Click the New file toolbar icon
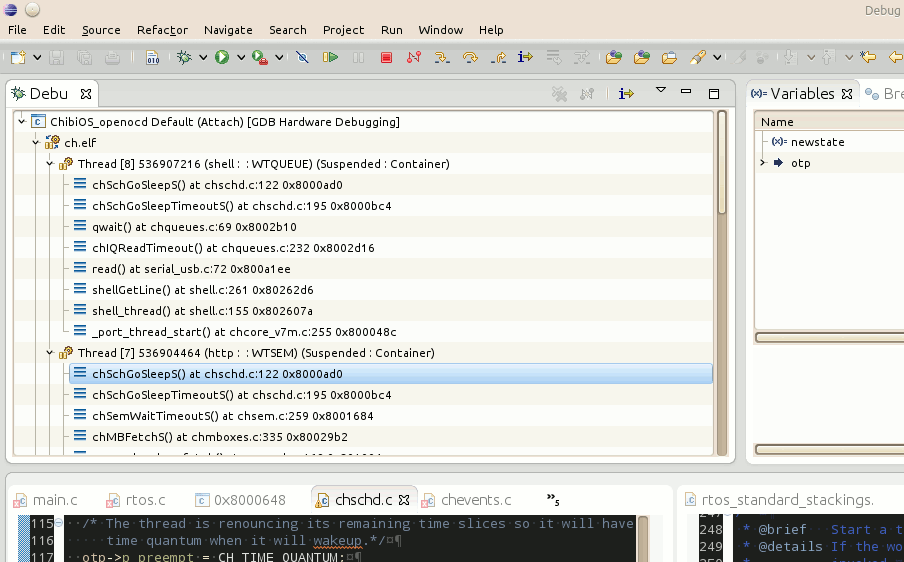 (x=18, y=57)
